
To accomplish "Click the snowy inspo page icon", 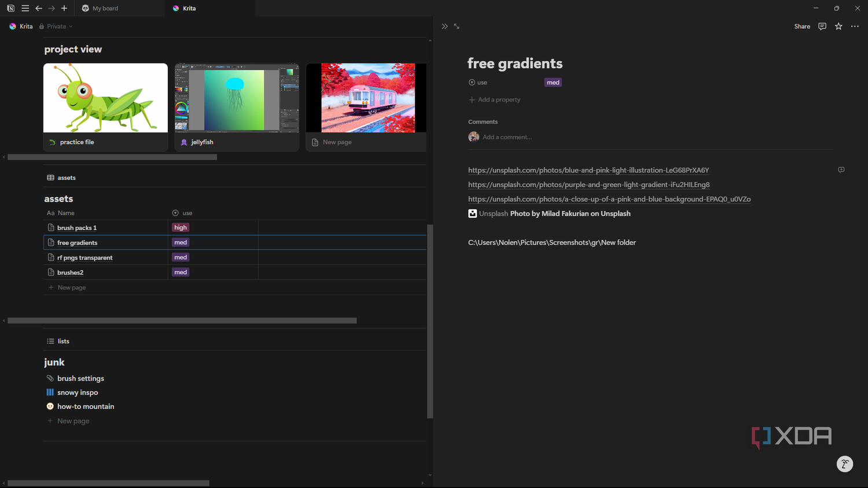I will click(50, 392).
